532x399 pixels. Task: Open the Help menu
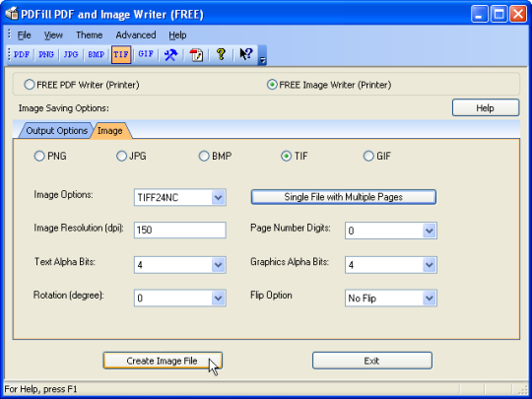(x=177, y=34)
